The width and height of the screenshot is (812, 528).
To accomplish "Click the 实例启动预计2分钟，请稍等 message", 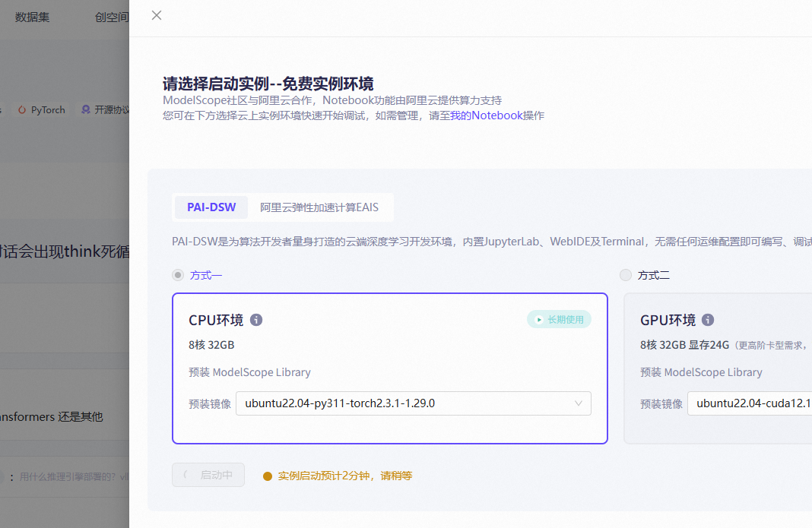I will [345, 476].
